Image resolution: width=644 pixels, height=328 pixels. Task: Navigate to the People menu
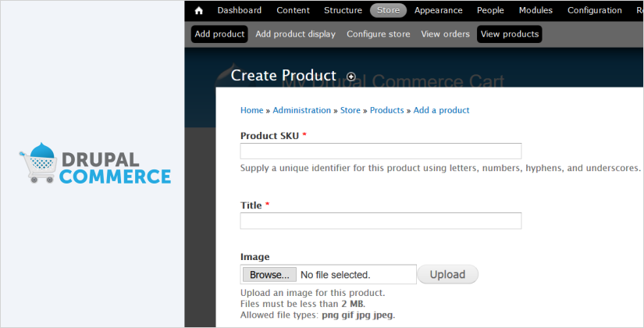coord(490,11)
